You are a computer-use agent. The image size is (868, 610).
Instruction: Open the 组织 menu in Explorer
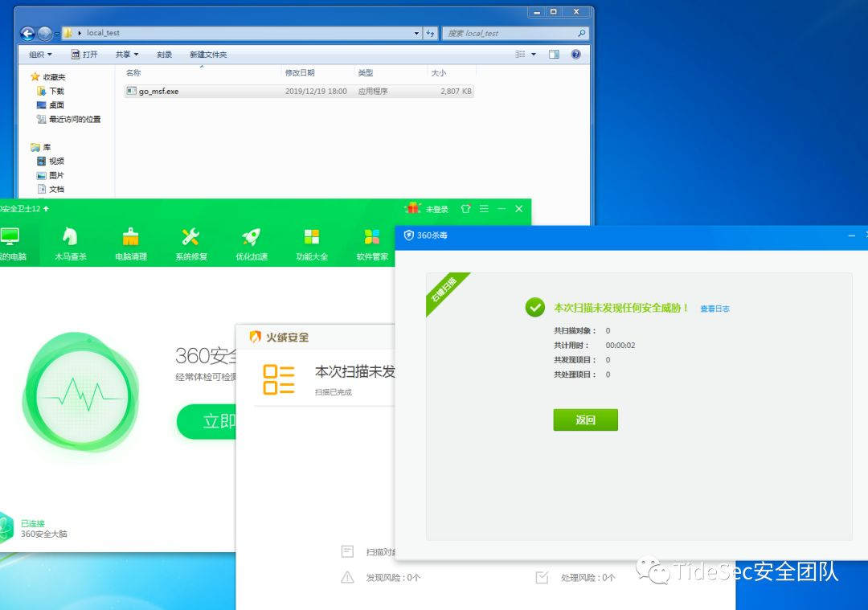(40, 54)
